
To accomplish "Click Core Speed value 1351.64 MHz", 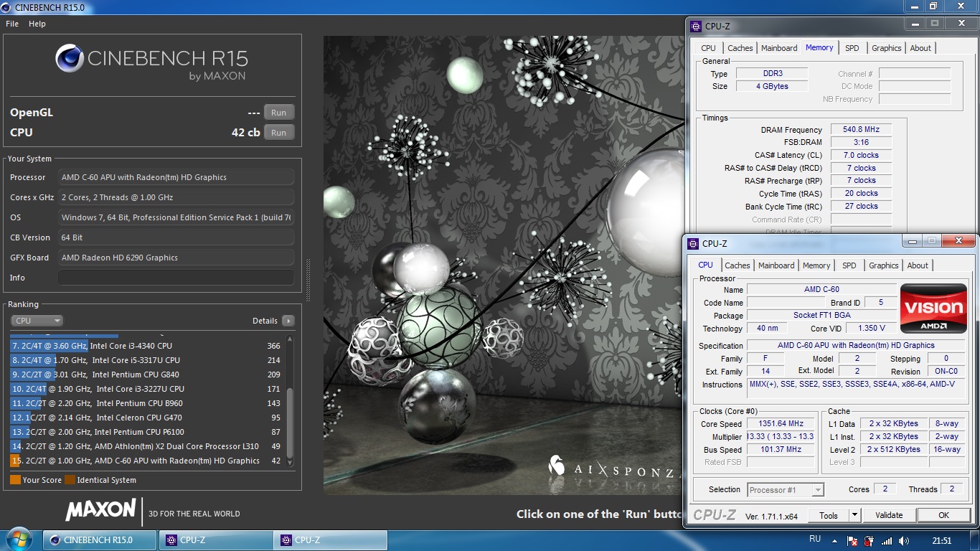I will (x=781, y=424).
